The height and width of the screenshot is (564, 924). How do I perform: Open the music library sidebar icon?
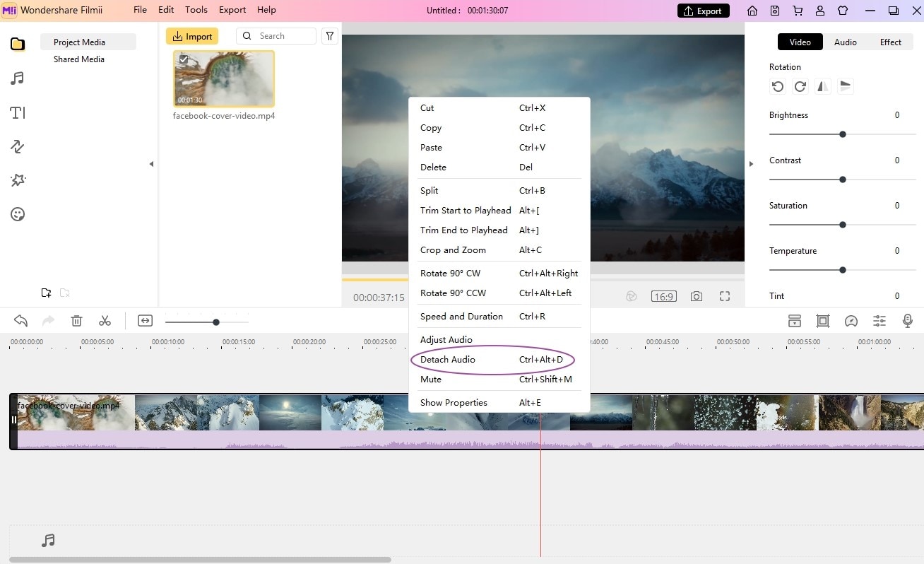click(18, 78)
